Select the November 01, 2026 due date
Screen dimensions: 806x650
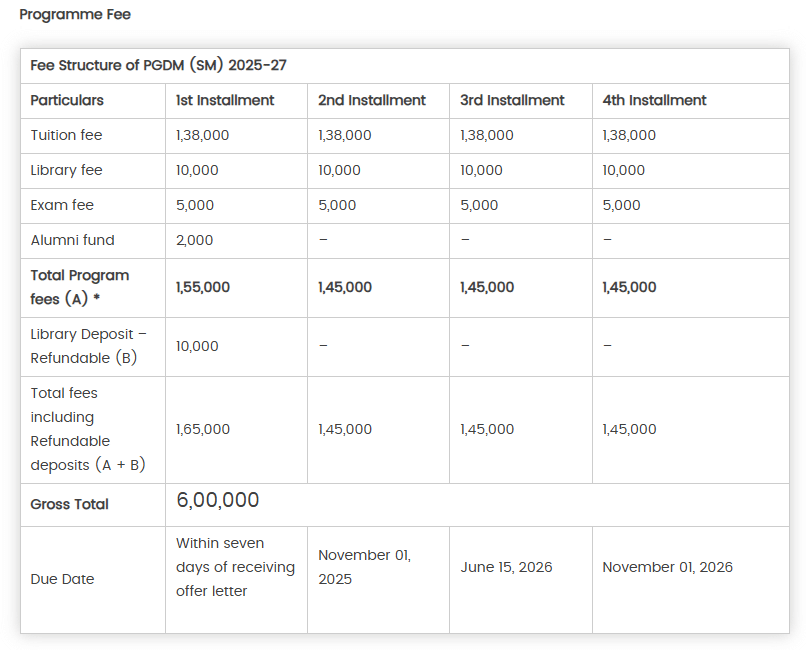667,567
